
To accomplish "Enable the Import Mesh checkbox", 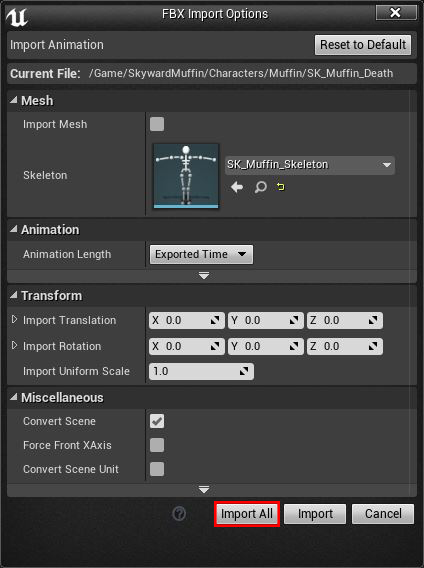I will coord(157,124).
